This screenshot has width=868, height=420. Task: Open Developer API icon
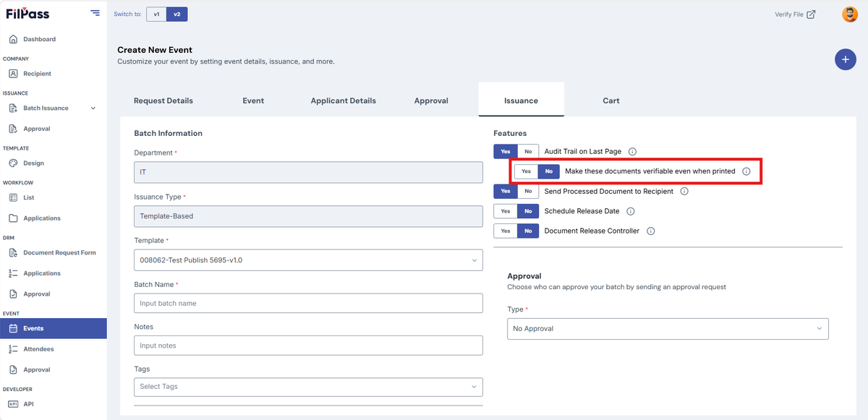pos(13,404)
